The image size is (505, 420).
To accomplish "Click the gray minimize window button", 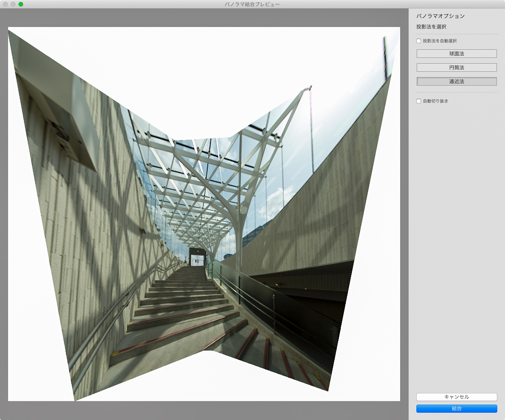I will pos(13,4).
